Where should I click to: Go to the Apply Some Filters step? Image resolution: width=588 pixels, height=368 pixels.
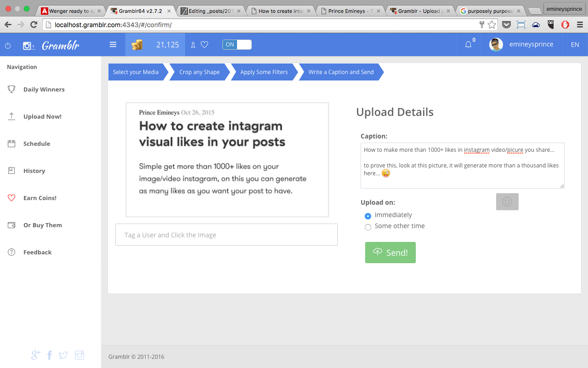[x=264, y=72]
